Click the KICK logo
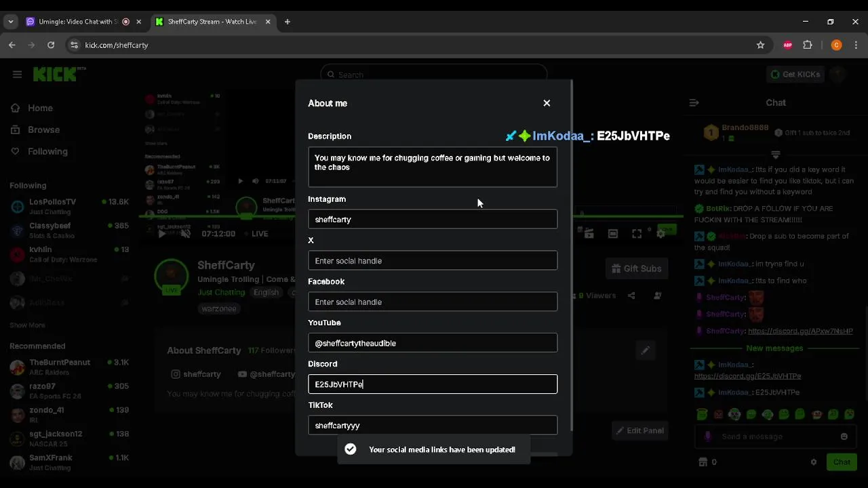The image size is (868, 488). (x=57, y=74)
